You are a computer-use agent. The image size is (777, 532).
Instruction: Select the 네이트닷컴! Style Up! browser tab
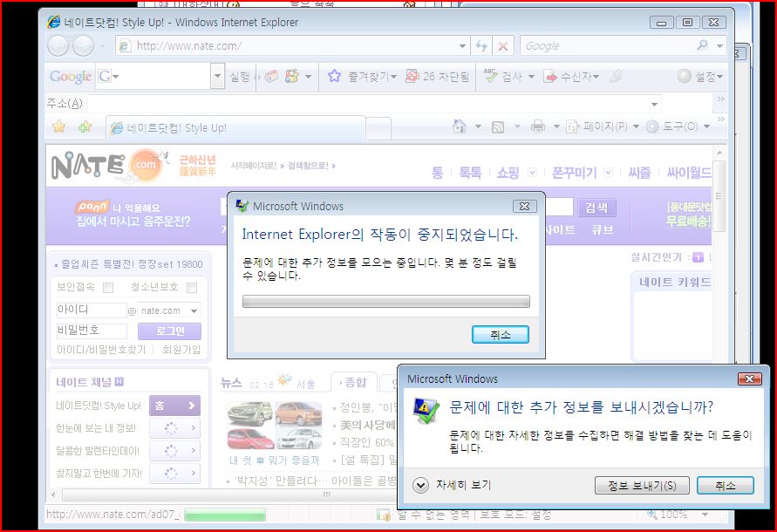tap(235, 128)
